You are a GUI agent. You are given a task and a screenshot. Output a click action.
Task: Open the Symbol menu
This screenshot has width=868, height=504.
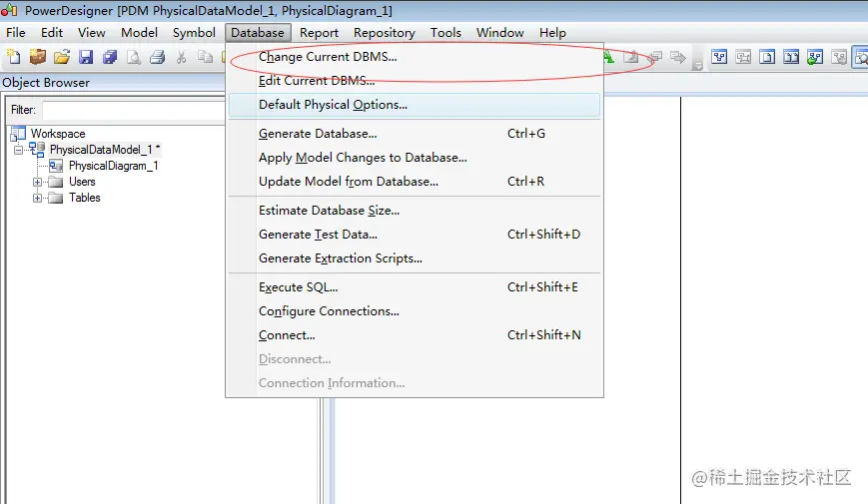click(x=194, y=33)
